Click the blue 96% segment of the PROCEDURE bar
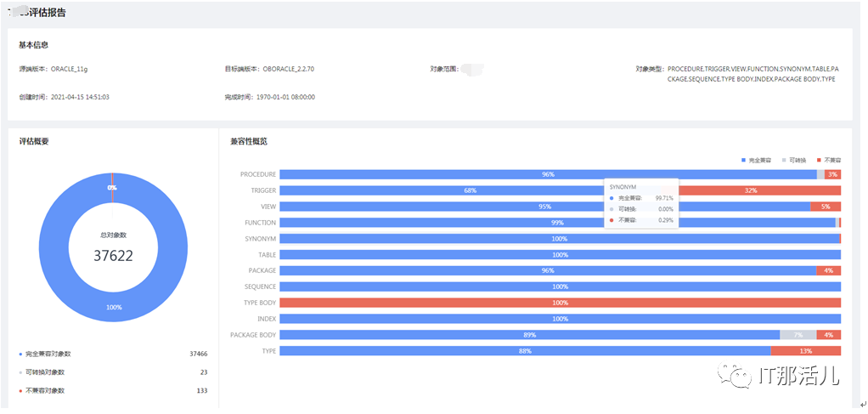Image resolution: width=868 pixels, height=414 pixels. pos(548,174)
